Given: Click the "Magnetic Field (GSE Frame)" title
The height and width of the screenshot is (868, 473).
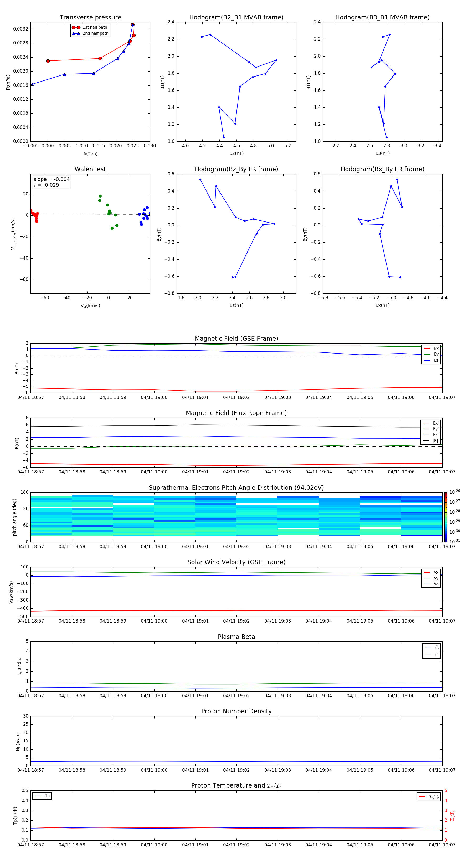Looking at the screenshot, I should click(236, 339).
